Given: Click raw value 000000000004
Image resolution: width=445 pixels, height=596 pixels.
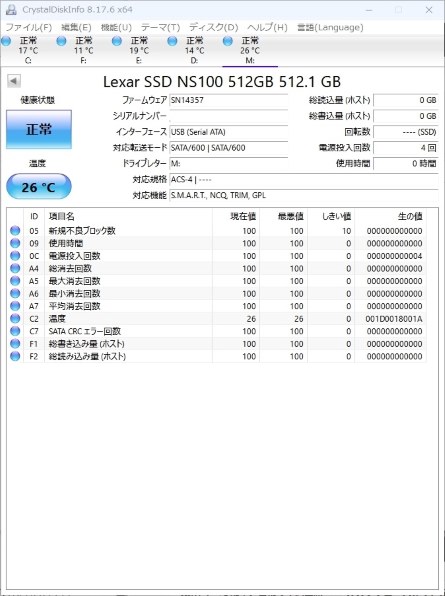Looking at the screenshot, I should pyautogui.click(x=394, y=256).
